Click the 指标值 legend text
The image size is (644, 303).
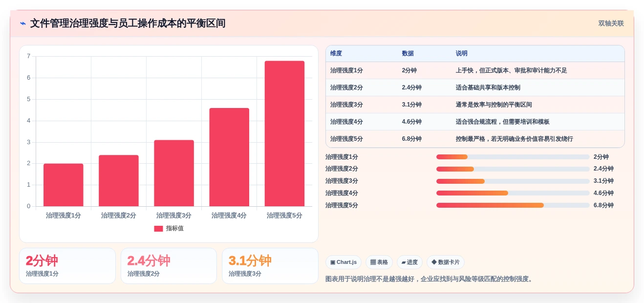pos(175,228)
